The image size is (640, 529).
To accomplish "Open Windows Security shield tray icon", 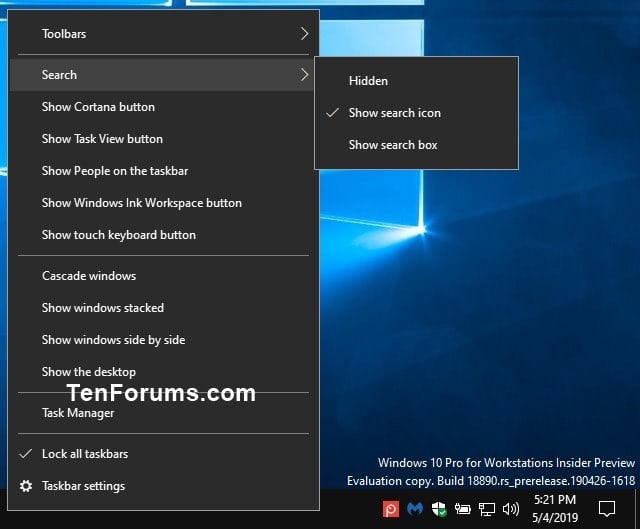I will coord(439,509).
